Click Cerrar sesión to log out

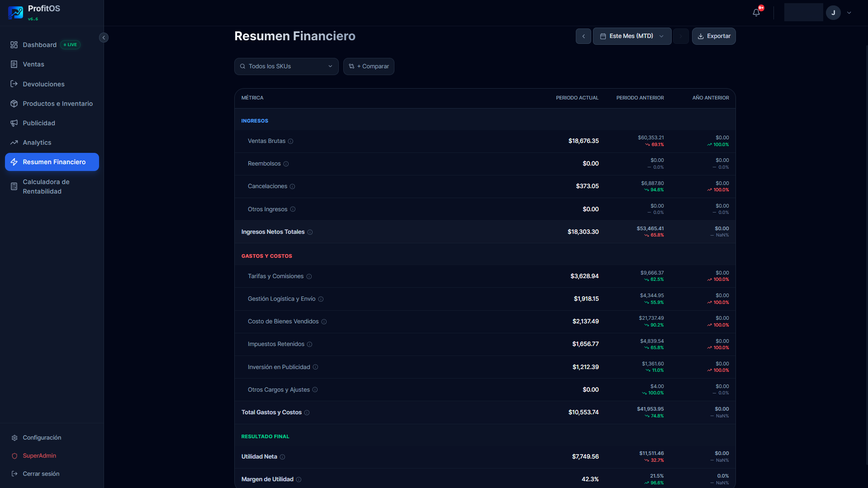[x=41, y=474]
